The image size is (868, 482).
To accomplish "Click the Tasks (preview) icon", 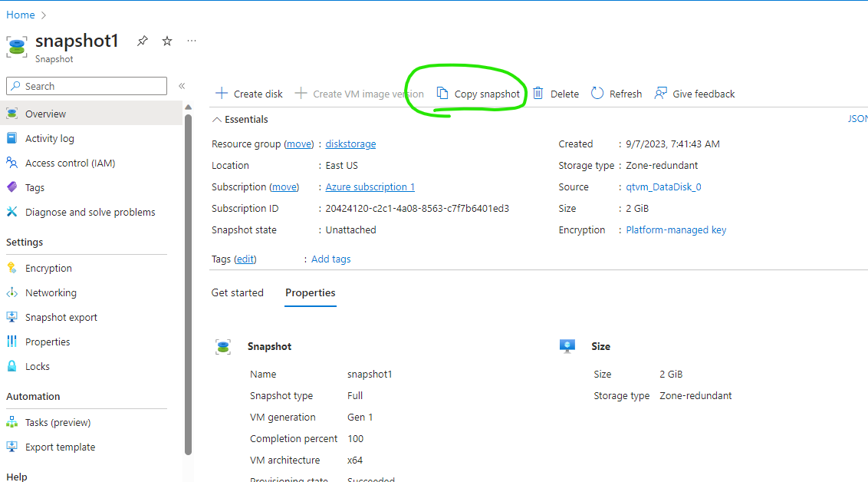I will (12, 422).
